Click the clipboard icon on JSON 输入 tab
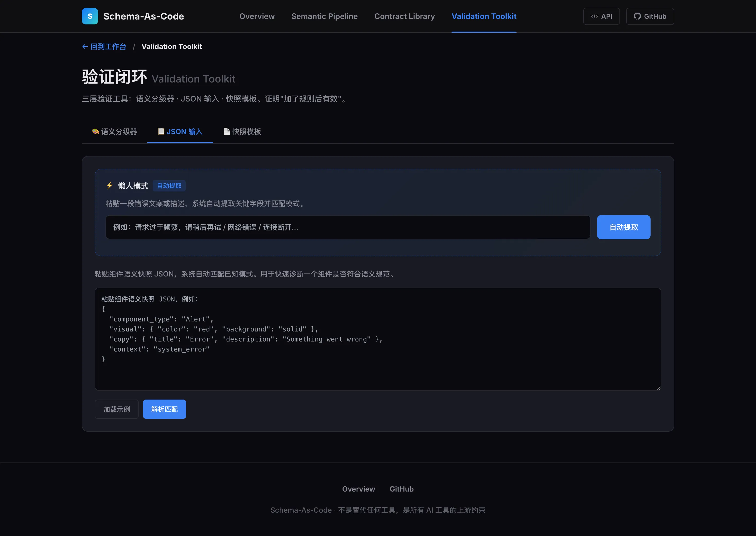The height and width of the screenshot is (536, 756). pos(161,131)
